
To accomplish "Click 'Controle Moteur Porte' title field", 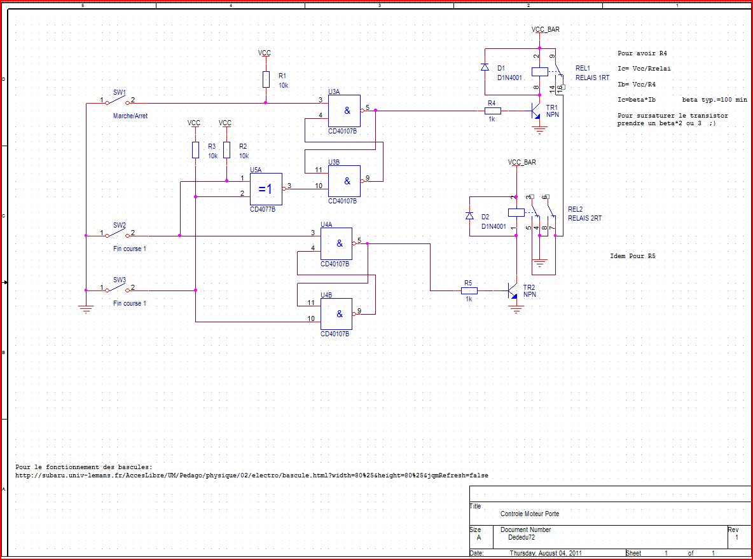I will pyautogui.click(x=529, y=514).
